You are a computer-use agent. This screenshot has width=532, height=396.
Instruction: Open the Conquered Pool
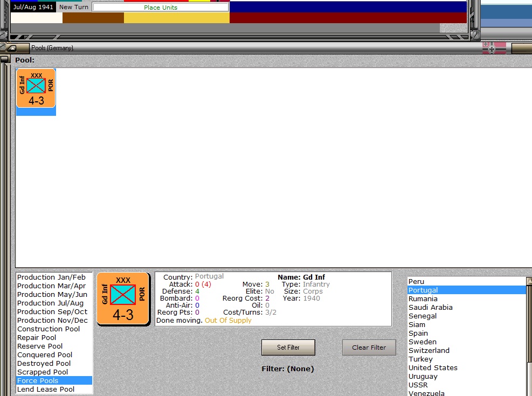coord(54,355)
